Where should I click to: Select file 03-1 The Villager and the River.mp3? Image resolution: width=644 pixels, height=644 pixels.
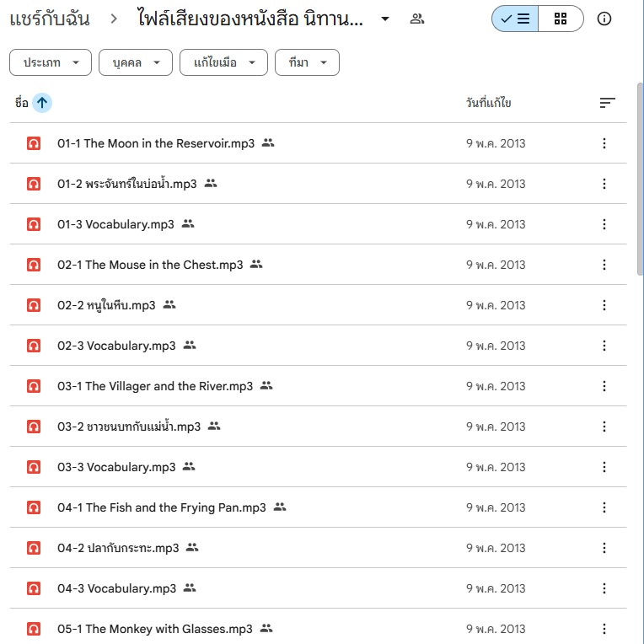318,386
